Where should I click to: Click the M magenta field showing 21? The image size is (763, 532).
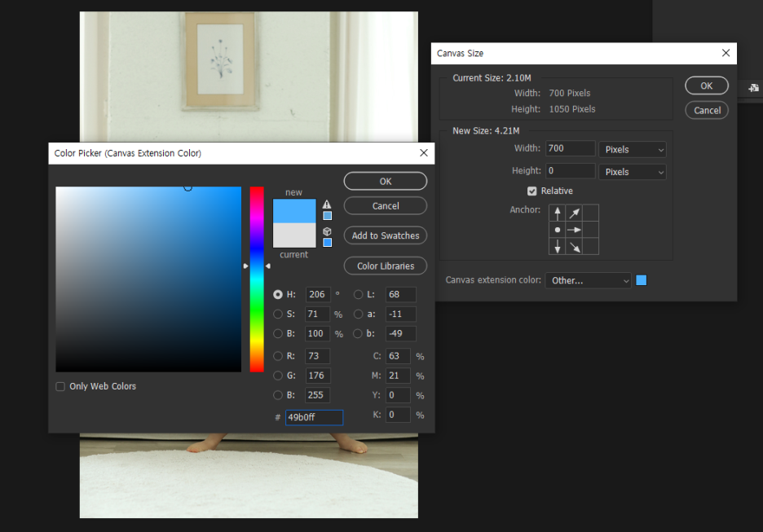(398, 376)
